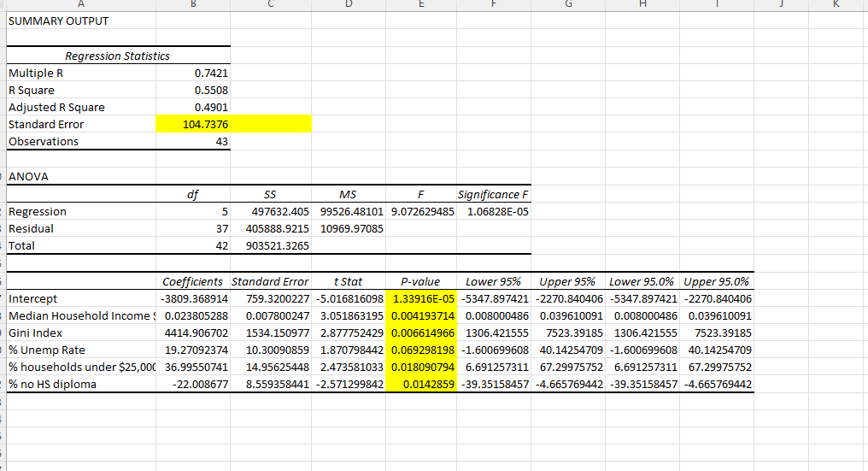The image size is (868, 471).
Task: Select Significance F value 1.06828E-05
Action: [494, 212]
